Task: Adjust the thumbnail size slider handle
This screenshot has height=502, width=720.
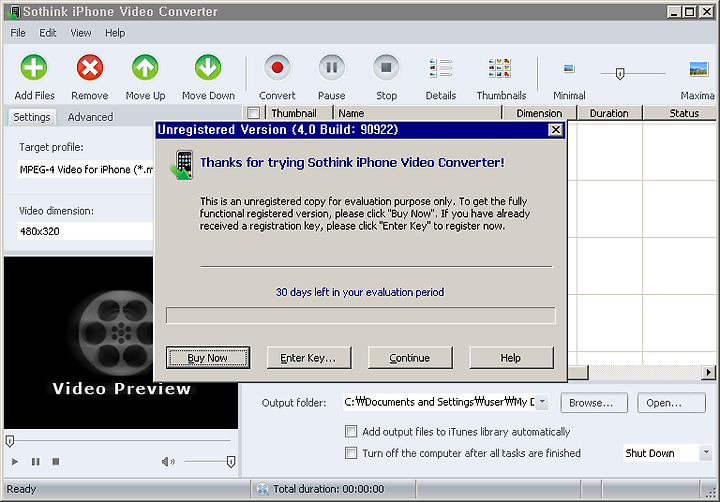Action: pyautogui.click(x=620, y=73)
